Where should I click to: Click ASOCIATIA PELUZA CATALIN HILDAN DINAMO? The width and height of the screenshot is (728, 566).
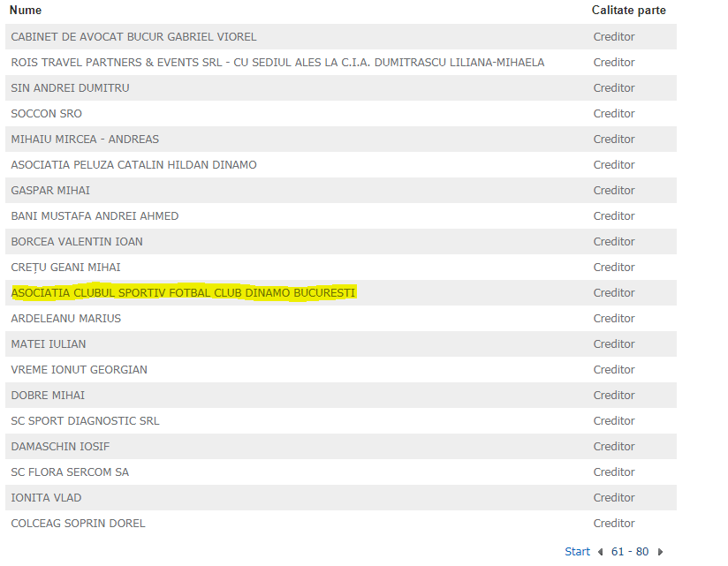click(x=133, y=165)
